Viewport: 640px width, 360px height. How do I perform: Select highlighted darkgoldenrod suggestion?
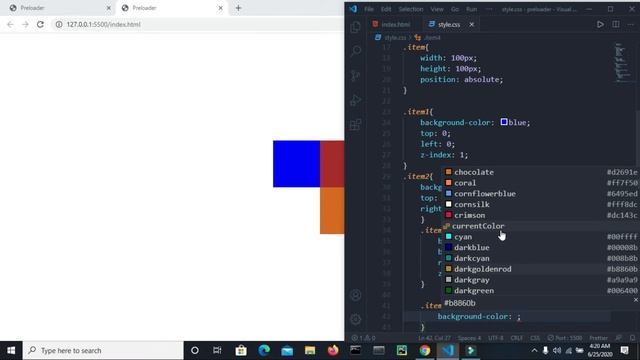[541, 269]
